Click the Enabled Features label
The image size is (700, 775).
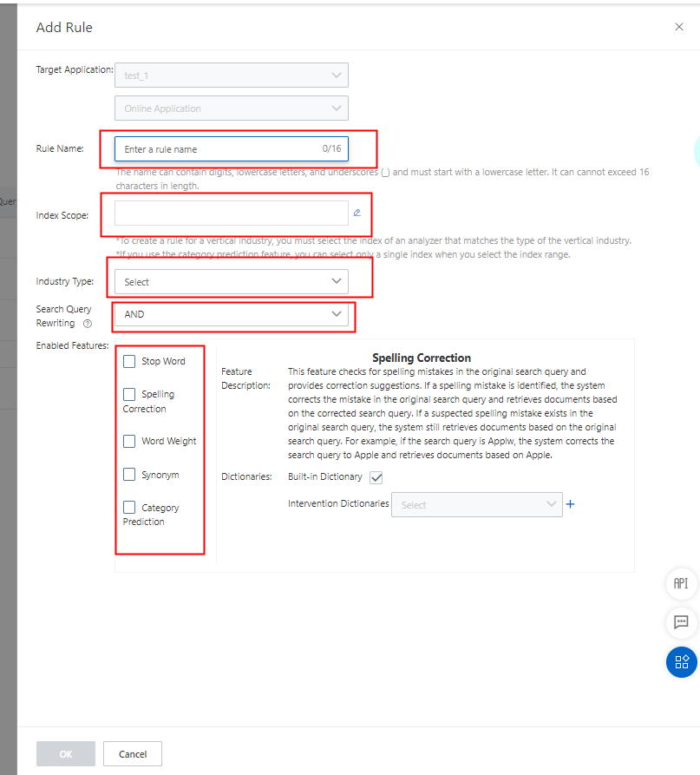[x=72, y=345]
